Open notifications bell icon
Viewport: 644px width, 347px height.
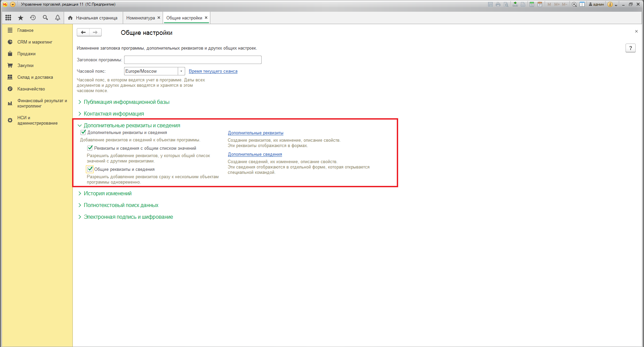click(x=58, y=18)
